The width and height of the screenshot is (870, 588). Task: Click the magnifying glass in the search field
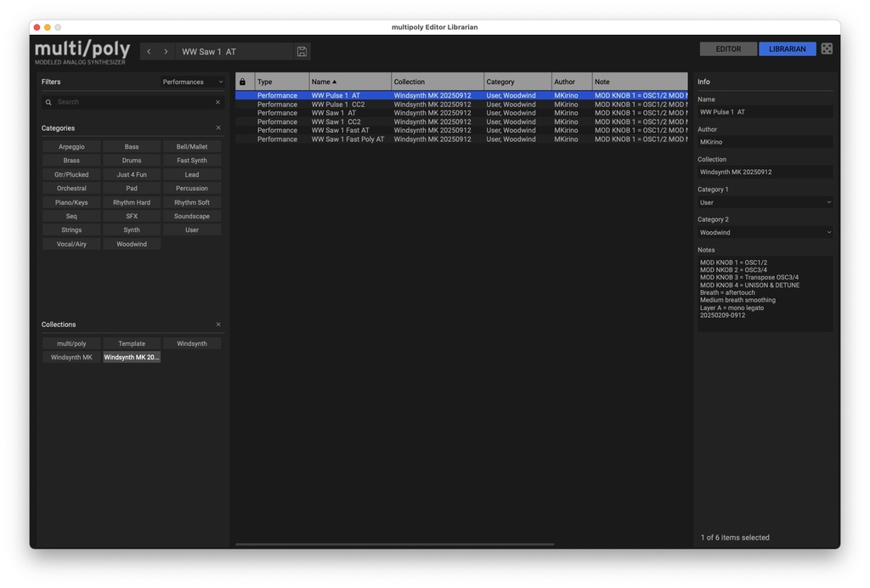[x=48, y=101]
